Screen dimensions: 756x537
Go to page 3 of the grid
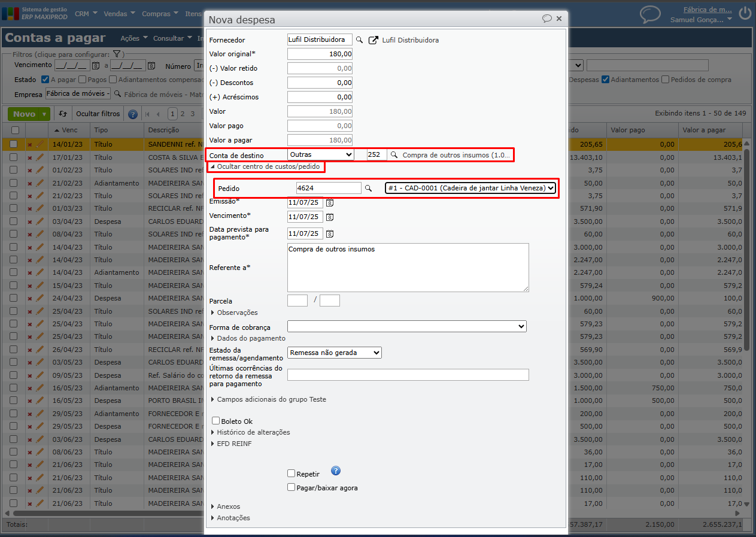point(192,114)
